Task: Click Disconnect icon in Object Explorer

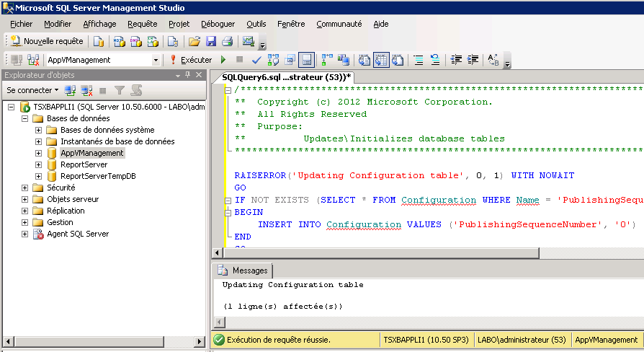Action: [86, 90]
